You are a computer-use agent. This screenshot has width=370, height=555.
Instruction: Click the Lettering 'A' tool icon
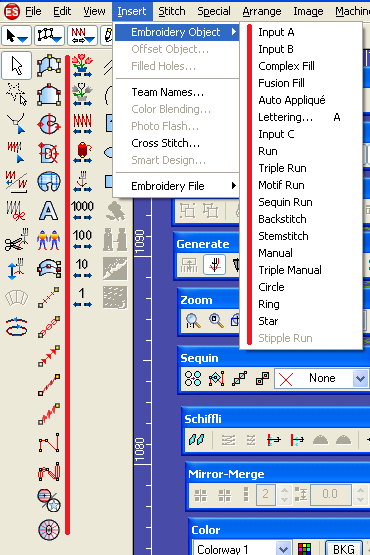click(49, 211)
